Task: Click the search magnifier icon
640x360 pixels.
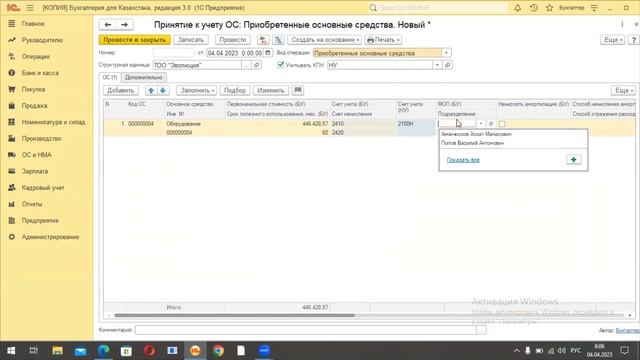Action: [x=373, y=8]
